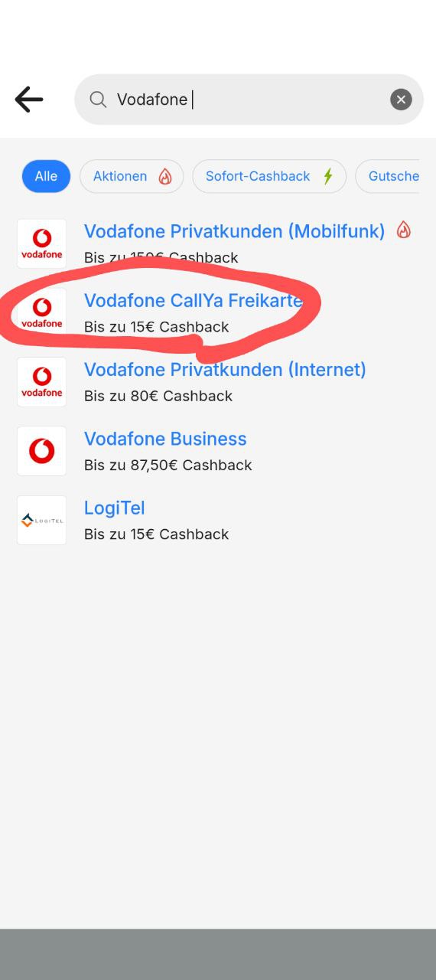Filter results by Sofort-Cashback

click(x=269, y=176)
